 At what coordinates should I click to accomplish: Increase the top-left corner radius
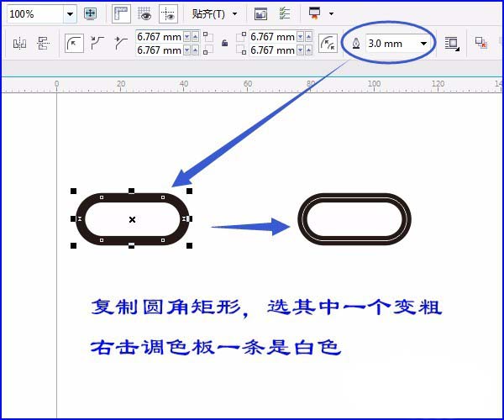pyautogui.click(x=196, y=37)
